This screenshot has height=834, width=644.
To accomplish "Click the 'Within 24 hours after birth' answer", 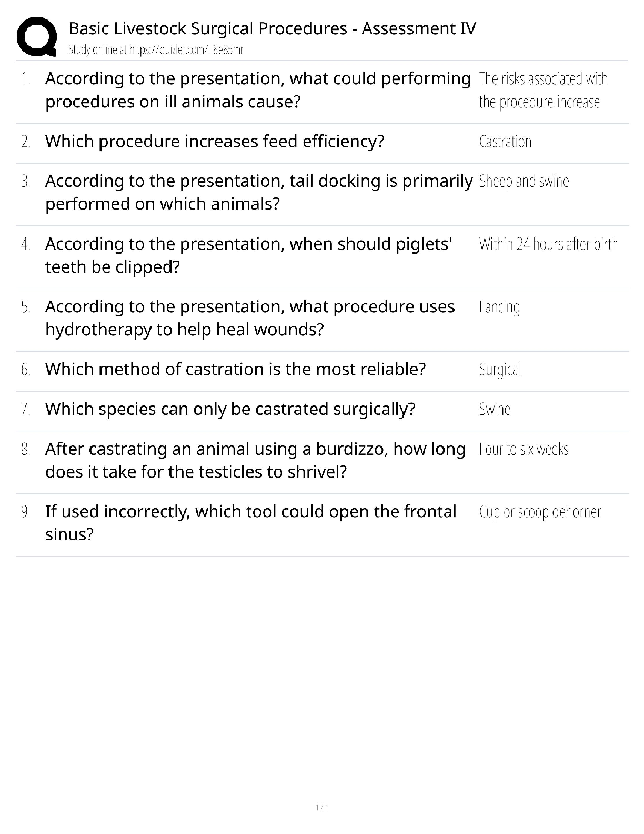I will point(548,244).
